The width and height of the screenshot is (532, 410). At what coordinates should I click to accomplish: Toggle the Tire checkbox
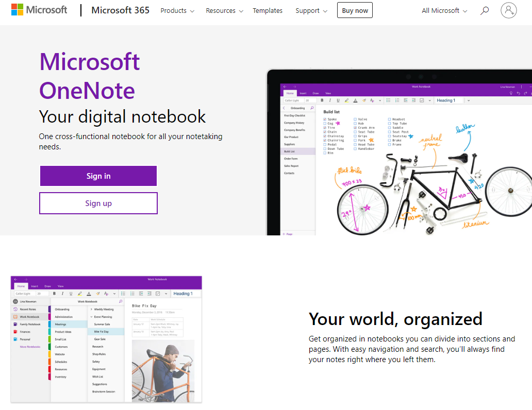coord(325,128)
